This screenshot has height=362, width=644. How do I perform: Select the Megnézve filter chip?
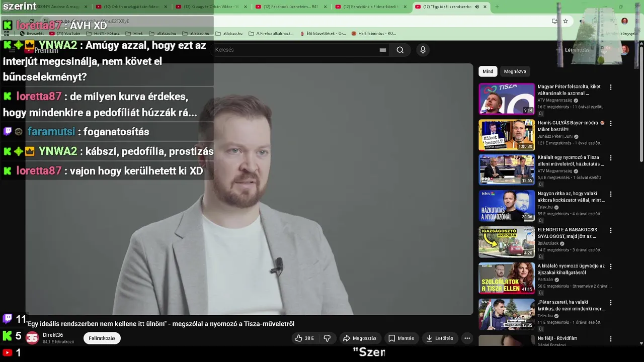point(515,71)
